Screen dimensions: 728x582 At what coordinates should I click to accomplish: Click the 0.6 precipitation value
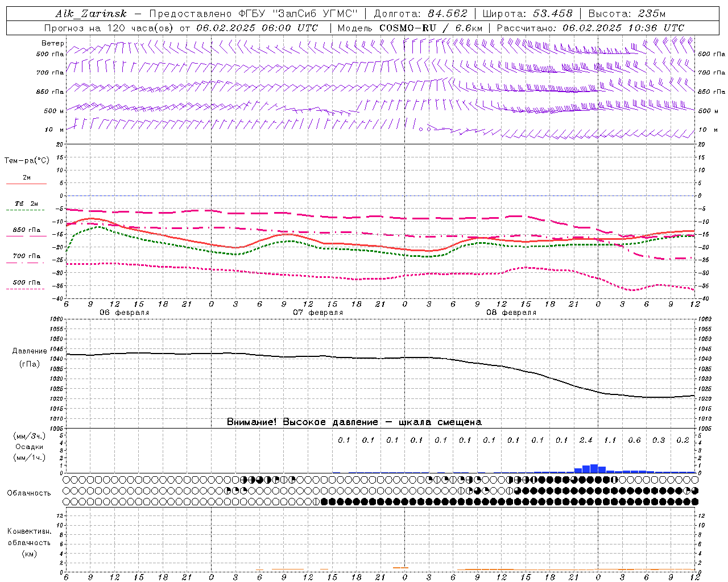(x=634, y=440)
